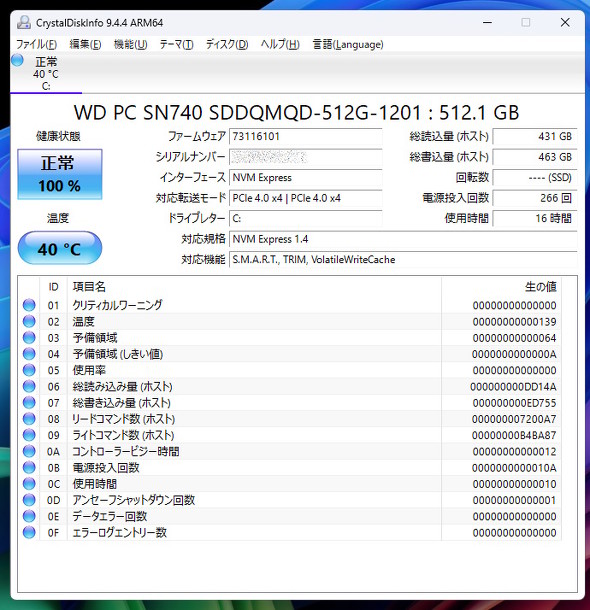Click ID cell 0F in SMART list
The width and height of the screenshot is (590, 610).
53,533
